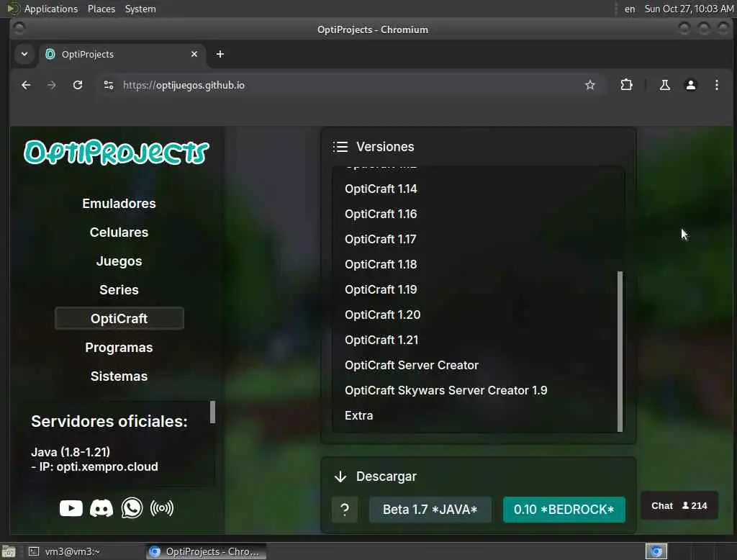Open the WhatsApp social icon
The height and width of the screenshot is (560, 737).
coord(132,507)
